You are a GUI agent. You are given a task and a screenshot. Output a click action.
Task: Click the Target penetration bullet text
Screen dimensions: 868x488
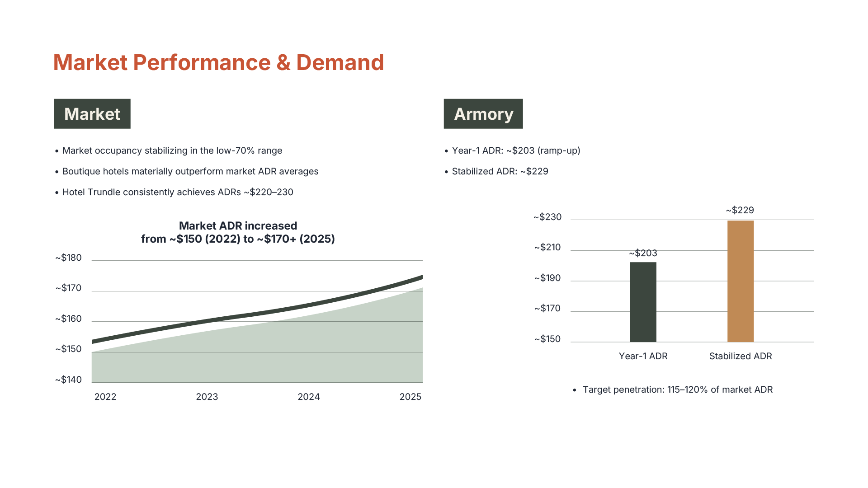[677, 389]
